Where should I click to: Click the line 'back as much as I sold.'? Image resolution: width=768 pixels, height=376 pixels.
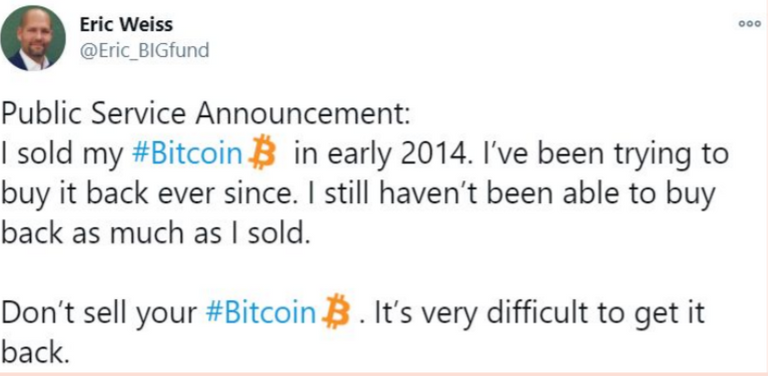tap(156, 235)
